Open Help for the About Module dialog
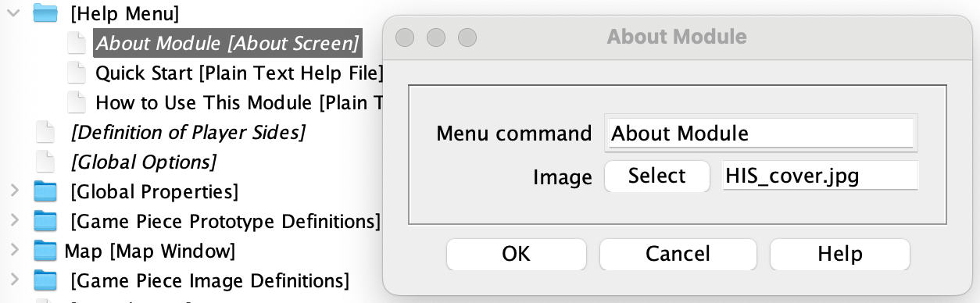Image resolution: width=980 pixels, height=303 pixels. click(840, 254)
